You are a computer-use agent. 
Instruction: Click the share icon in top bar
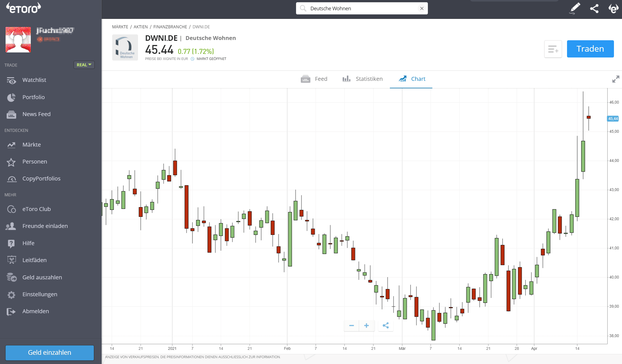(x=594, y=8)
